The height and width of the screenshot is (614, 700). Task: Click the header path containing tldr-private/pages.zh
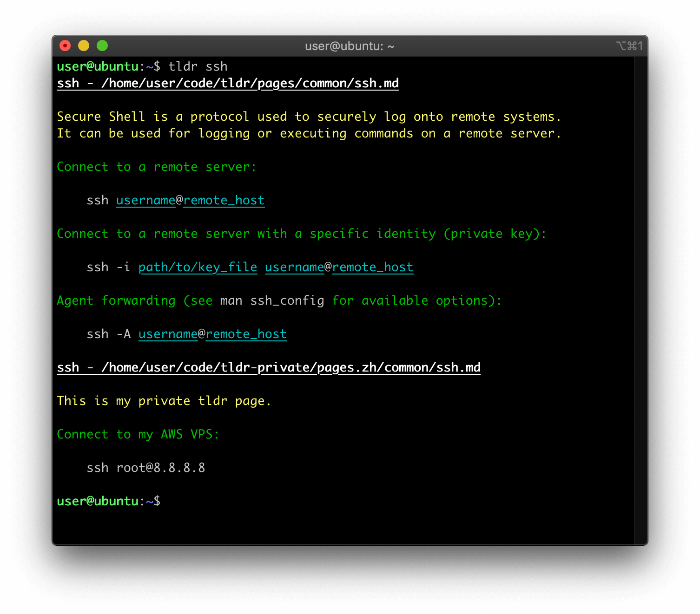coord(269,367)
